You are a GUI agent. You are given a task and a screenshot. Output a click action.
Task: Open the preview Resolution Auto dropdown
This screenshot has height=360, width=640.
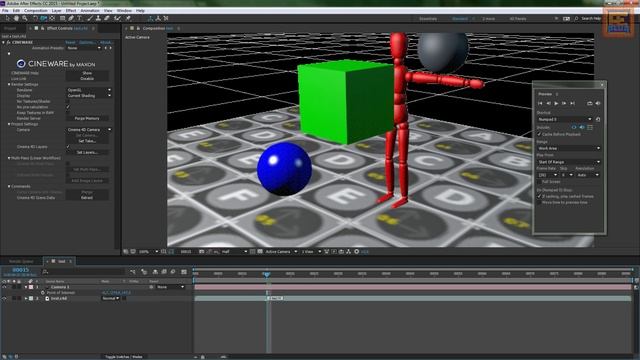588,175
